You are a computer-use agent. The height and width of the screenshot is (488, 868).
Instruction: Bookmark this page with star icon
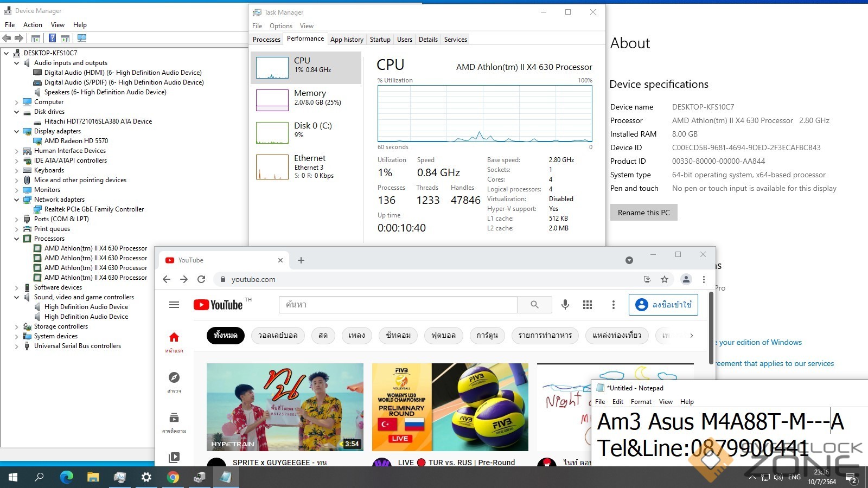click(x=664, y=279)
